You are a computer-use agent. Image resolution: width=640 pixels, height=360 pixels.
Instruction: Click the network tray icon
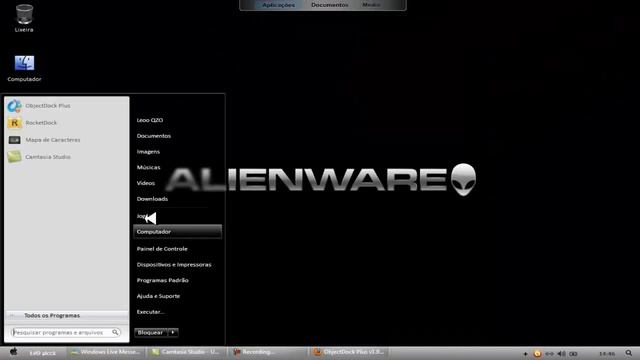point(549,353)
